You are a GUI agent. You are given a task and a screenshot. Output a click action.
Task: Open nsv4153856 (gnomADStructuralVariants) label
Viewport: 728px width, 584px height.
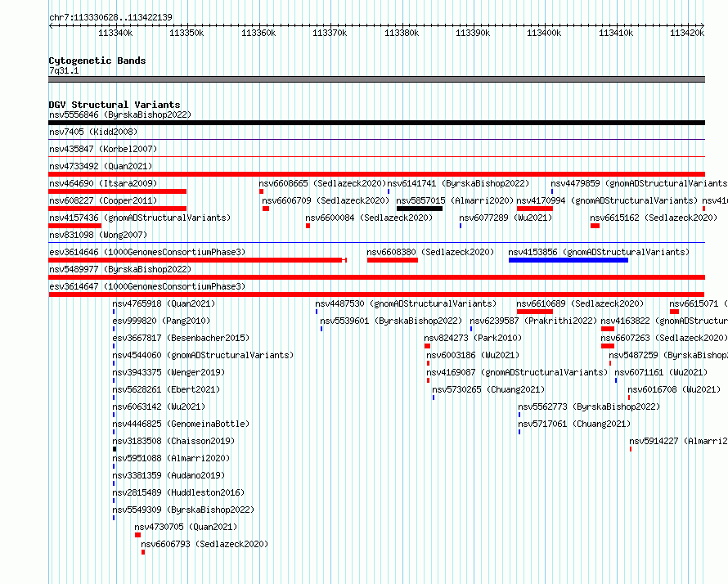pos(599,252)
